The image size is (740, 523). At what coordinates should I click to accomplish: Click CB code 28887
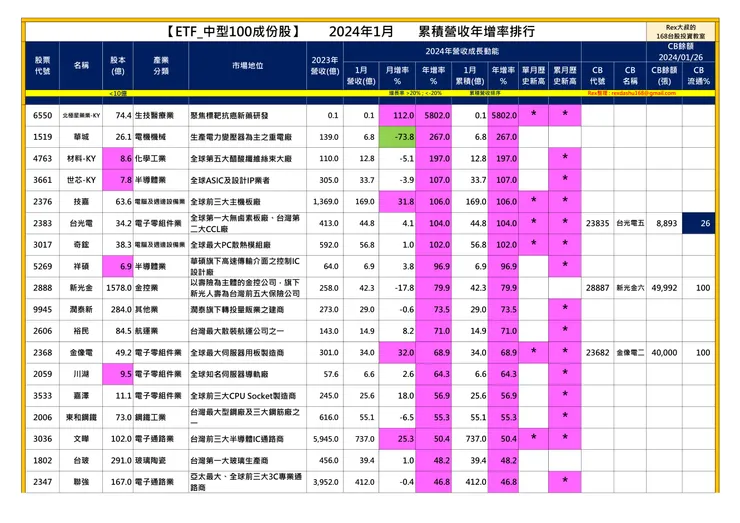tap(597, 288)
